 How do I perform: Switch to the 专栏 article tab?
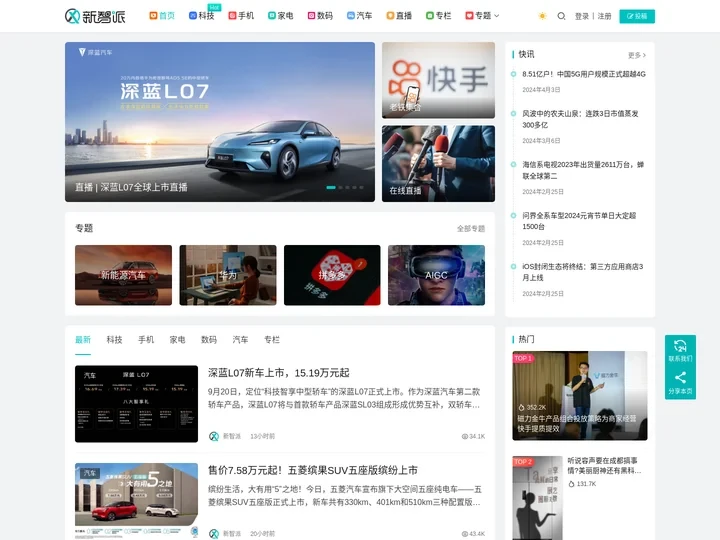click(x=272, y=340)
